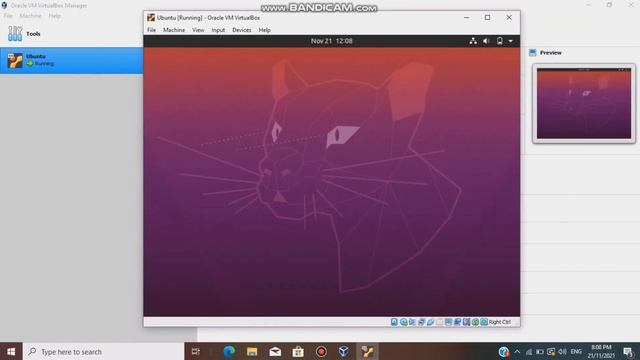Click the CPU features status bar icon
The image size is (640, 360).
coord(466,322)
